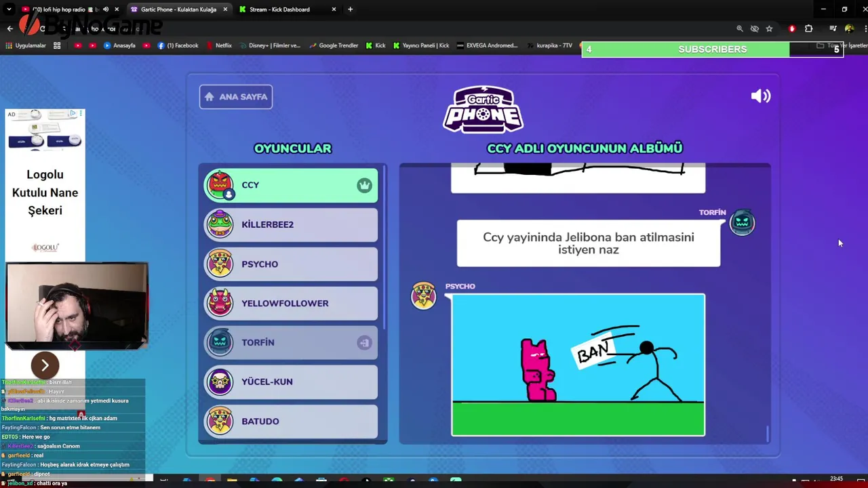
Task: Click the SUBSCRIBERS goal progress bar
Action: 712,49
